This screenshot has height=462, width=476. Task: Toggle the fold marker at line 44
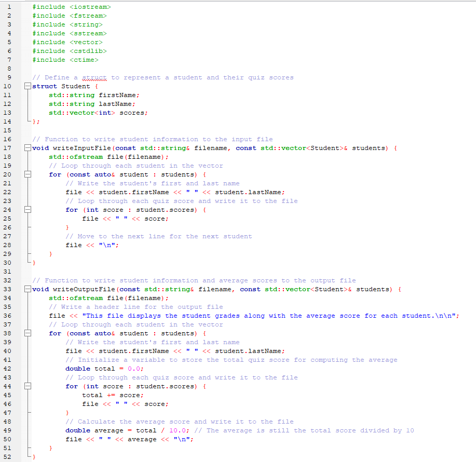(28, 386)
